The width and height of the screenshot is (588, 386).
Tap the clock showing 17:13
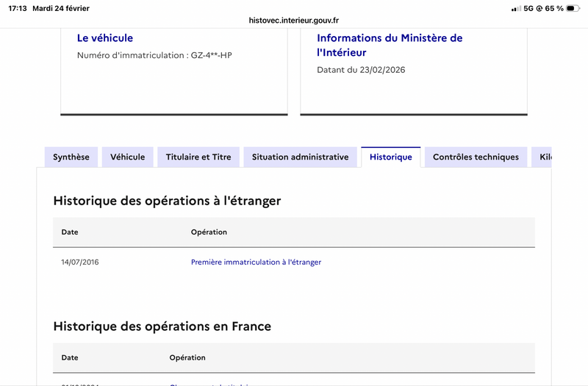[x=18, y=8]
